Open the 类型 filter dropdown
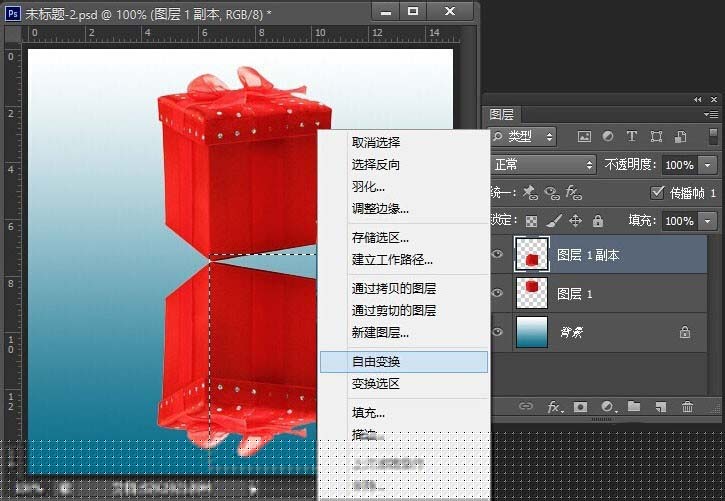This screenshot has width=725, height=501. pyautogui.click(x=522, y=136)
